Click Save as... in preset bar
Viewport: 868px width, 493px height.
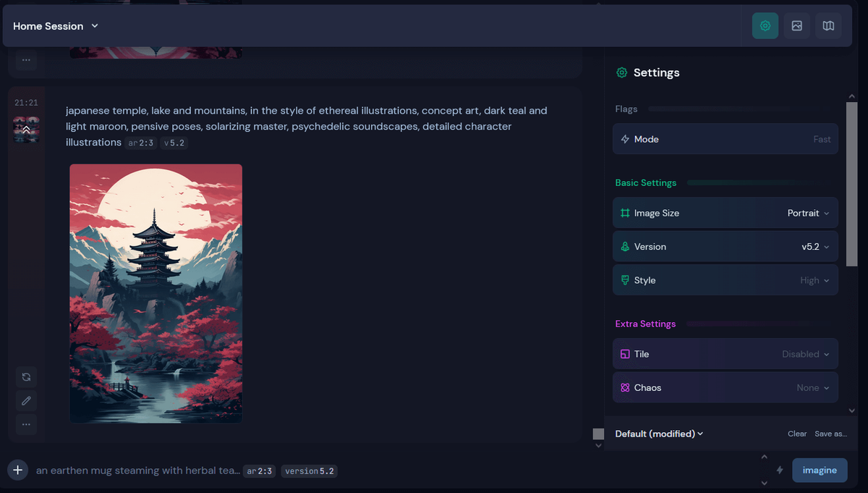(x=830, y=434)
